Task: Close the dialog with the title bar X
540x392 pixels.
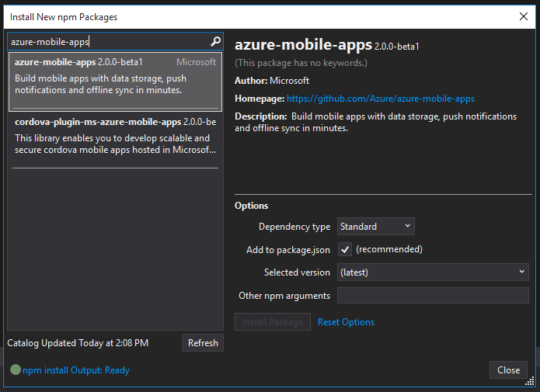Action: pos(522,16)
